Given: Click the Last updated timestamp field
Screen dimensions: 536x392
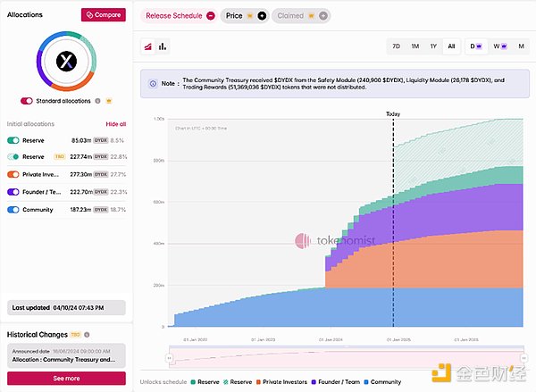Looking at the screenshot, I should point(66,307).
